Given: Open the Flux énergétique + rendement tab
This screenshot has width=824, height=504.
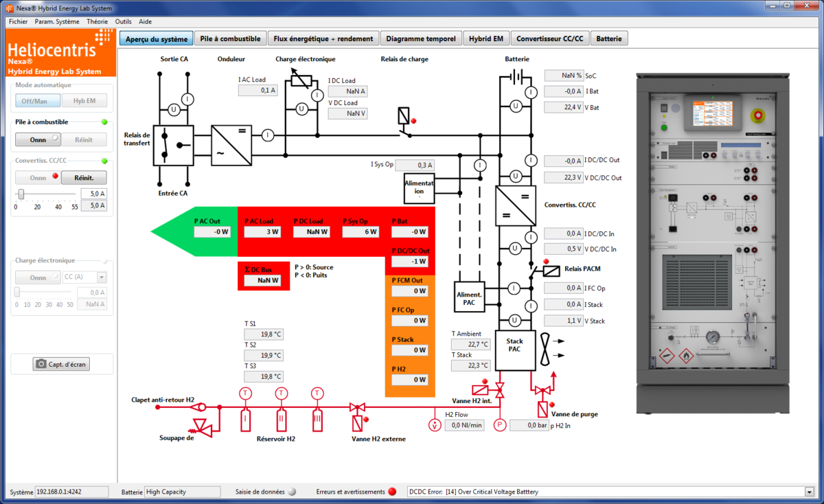Looking at the screenshot, I should click(x=323, y=38).
